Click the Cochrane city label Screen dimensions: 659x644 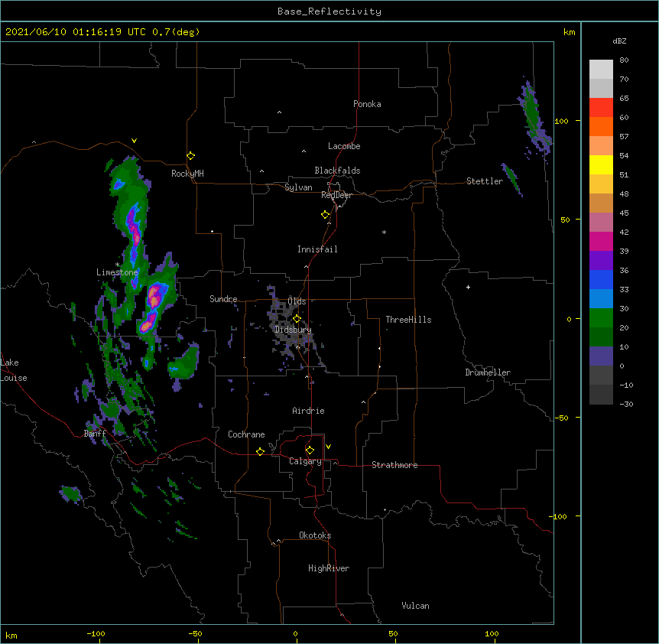[x=246, y=434]
